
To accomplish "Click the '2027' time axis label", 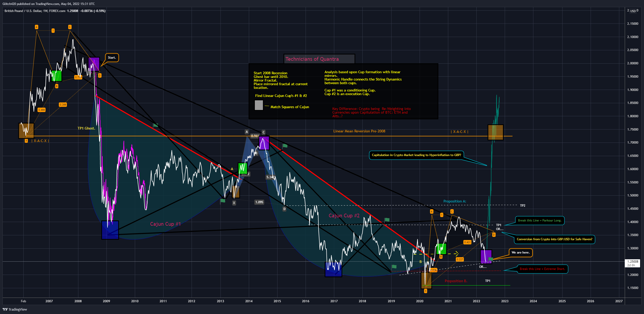I will tap(619, 301).
